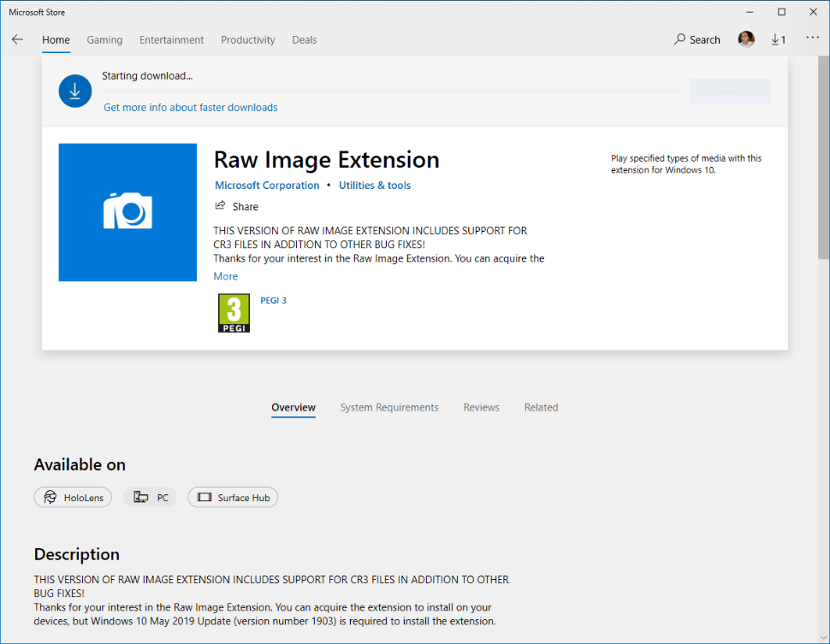Click the PEGI 3 rating badge
Screen dimensions: 830x644
(234, 313)
